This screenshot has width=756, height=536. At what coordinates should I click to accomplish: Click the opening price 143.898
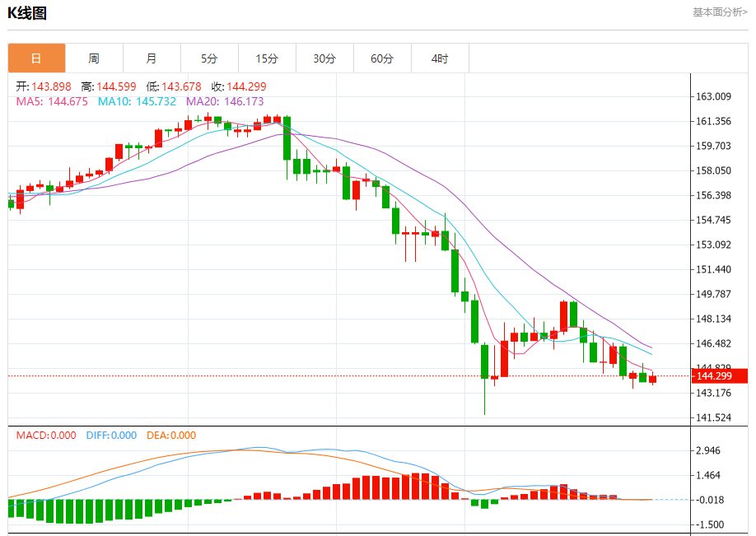pyautogui.click(x=51, y=86)
